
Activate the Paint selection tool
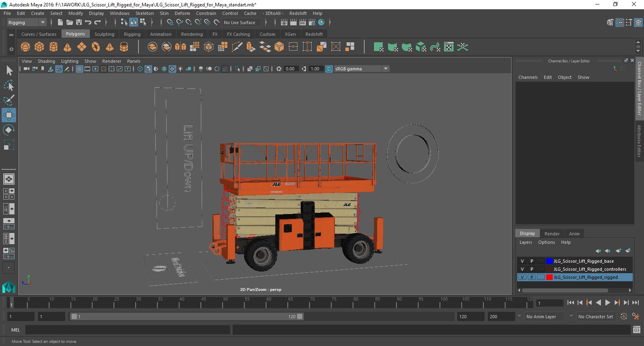pyautogui.click(x=9, y=100)
